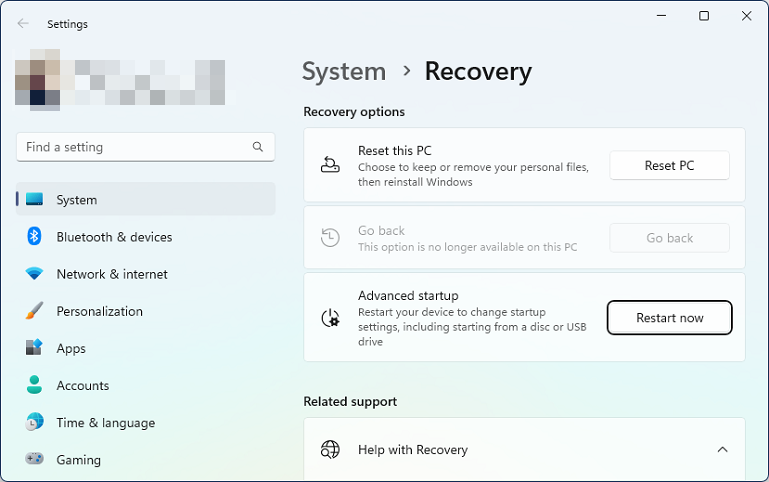Collapse the Help with Recovery section
769x482 pixels.
point(722,449)
